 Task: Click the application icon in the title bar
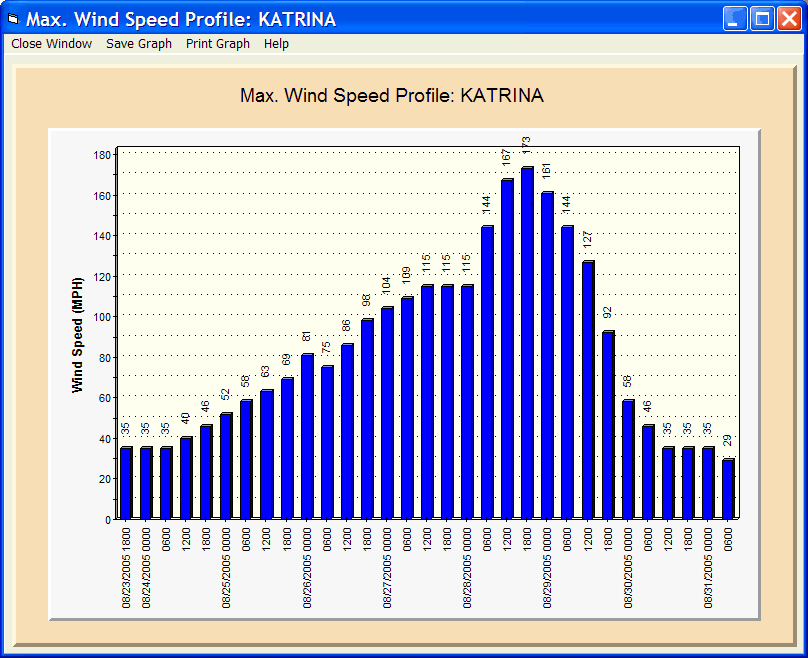(13, 19)
